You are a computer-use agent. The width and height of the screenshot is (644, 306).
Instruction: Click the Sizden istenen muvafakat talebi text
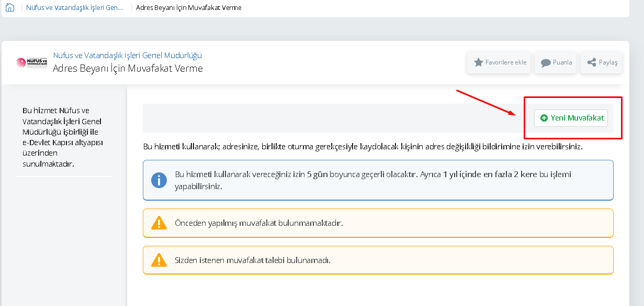pyautogui.click(x=252, y=260)
